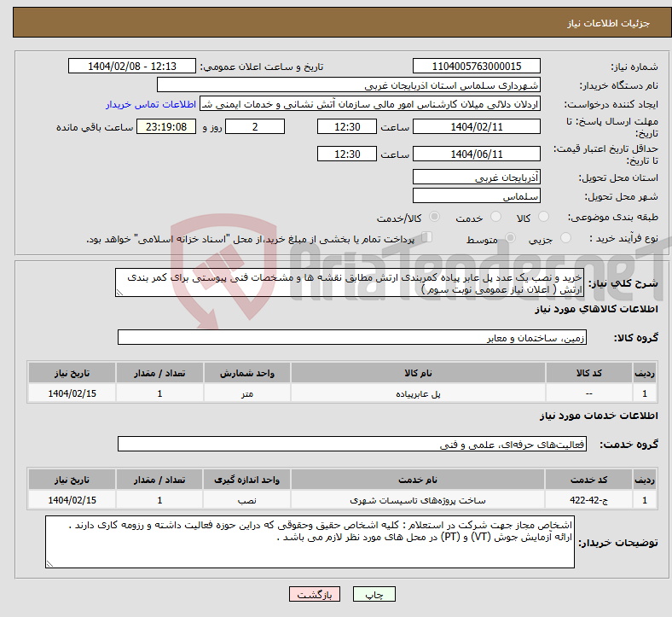The width and height of the screenshot is (672, 617).
Task: Select the خدمت radio button
Action: point(495,217)
